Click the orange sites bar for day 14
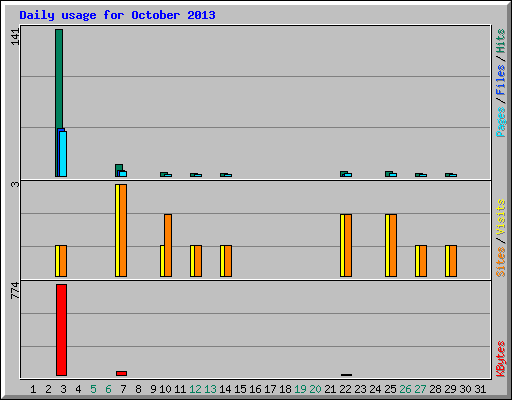 [228, 261]
